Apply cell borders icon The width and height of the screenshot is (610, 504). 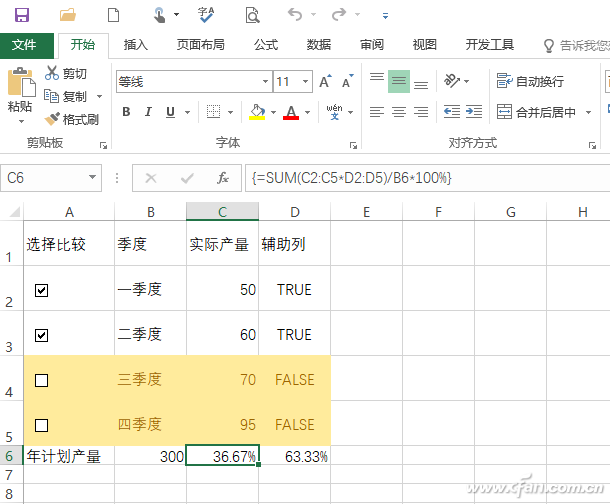(x=213, y=112)
